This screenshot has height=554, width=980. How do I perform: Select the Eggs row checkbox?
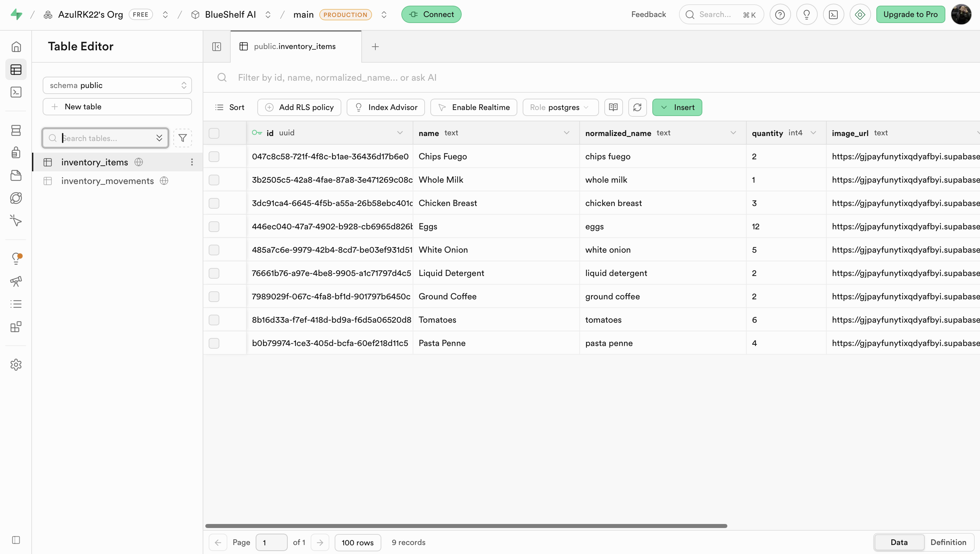214,226
